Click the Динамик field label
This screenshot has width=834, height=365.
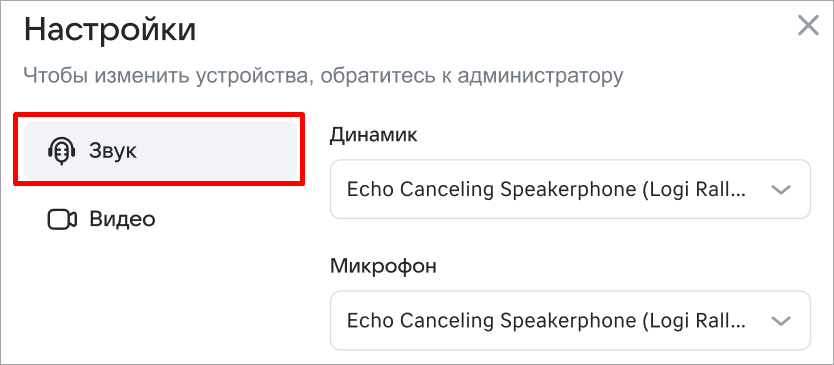click(373, 135)
